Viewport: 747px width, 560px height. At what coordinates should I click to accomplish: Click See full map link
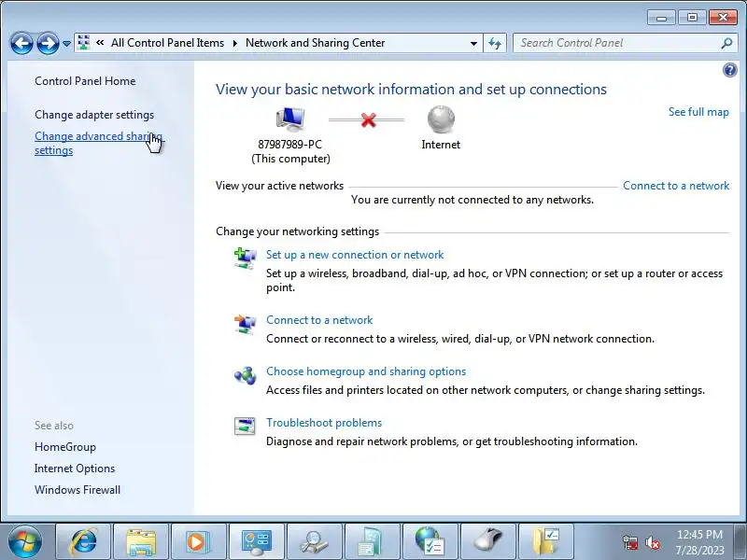[x=698, y=112]
